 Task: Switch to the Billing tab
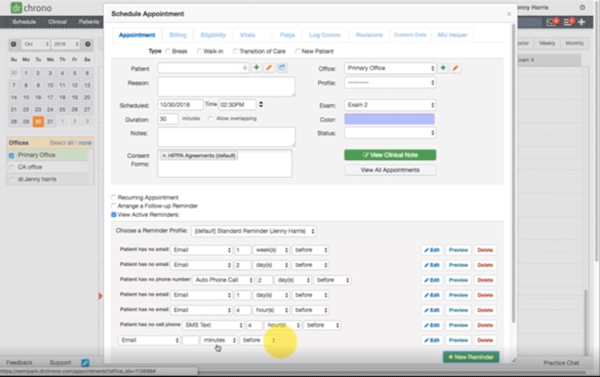[x=178, y=35]
